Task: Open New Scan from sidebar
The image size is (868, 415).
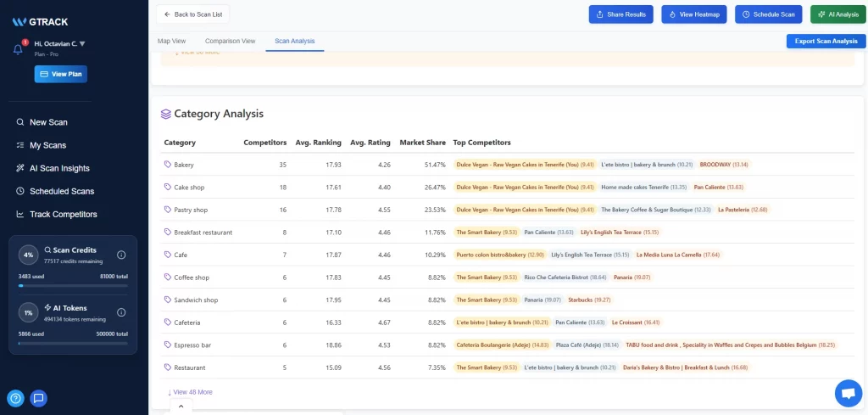Action: (x=48, y=122)
